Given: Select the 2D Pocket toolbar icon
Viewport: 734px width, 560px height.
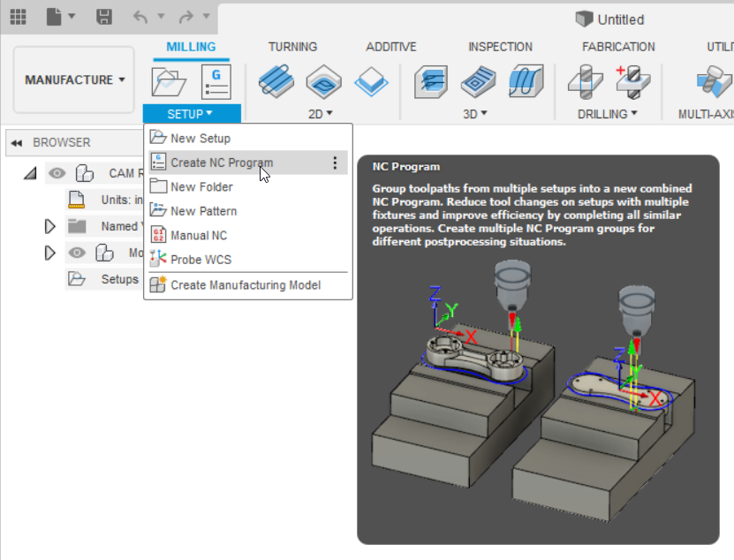Looking at the screenshot, I should (x=323, y=82).
